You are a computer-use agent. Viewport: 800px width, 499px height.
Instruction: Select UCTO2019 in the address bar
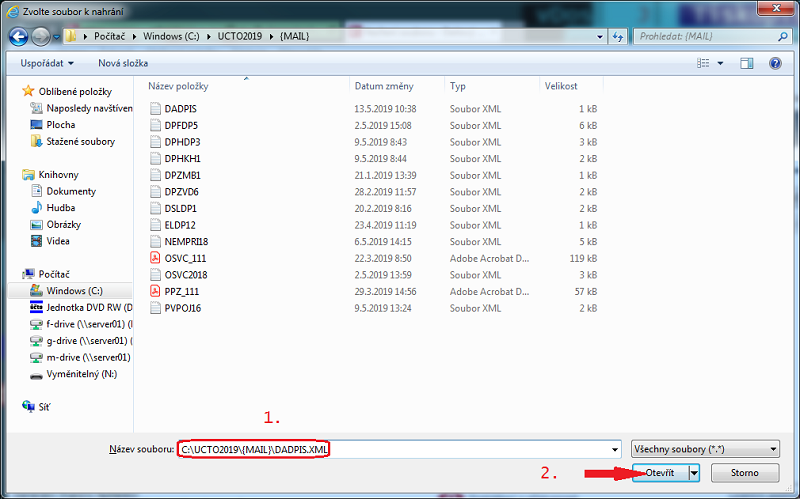(239, 37)
